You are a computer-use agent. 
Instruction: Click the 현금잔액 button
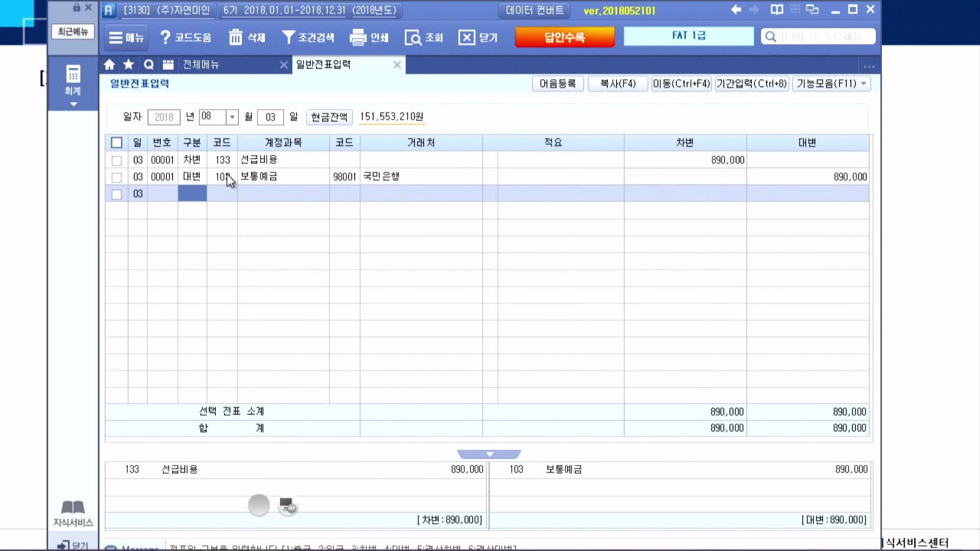[x=329, y=117]
